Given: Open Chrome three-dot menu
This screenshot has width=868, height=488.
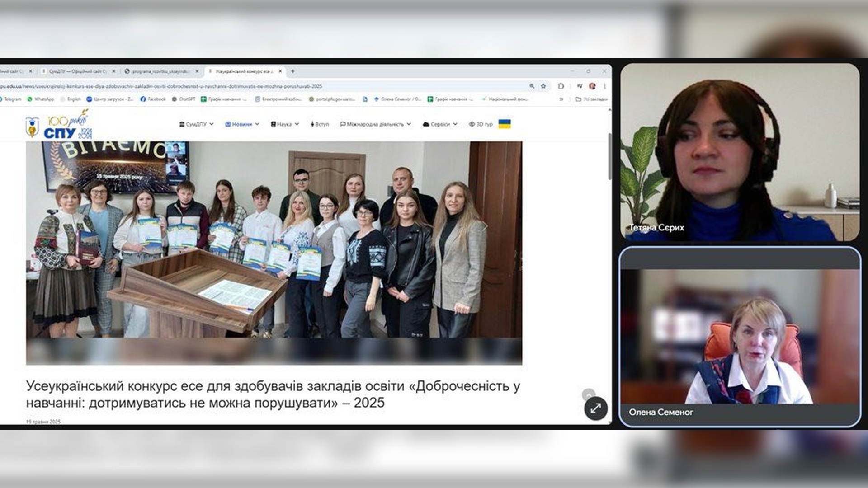Looking at the screenshot, I should point(604,86).
